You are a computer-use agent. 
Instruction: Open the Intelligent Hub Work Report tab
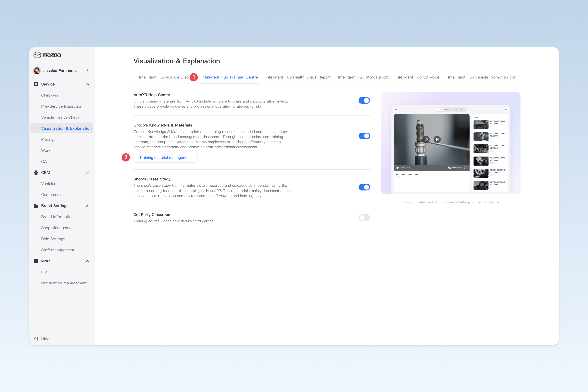click(x=363, y=77)
